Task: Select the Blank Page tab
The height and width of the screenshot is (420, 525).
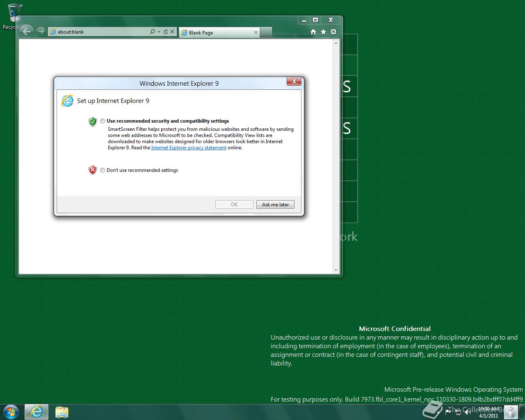Action: coord(219,32)
